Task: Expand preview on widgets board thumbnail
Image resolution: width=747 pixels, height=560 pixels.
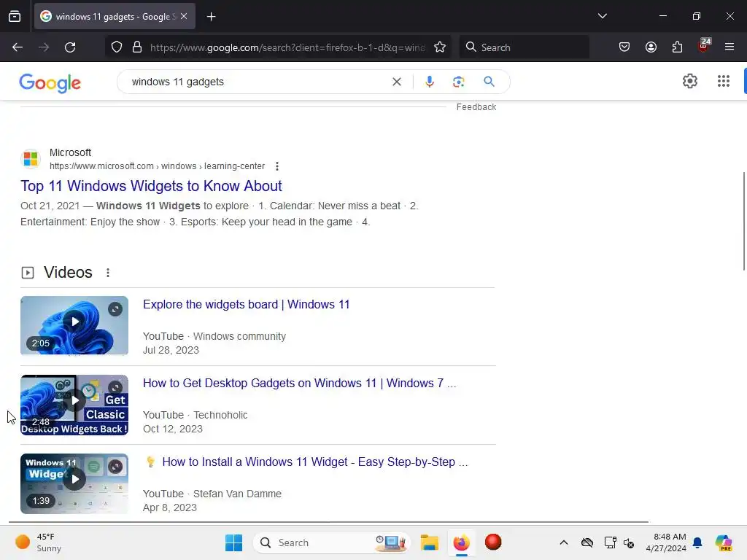Action: click(115, 309)
